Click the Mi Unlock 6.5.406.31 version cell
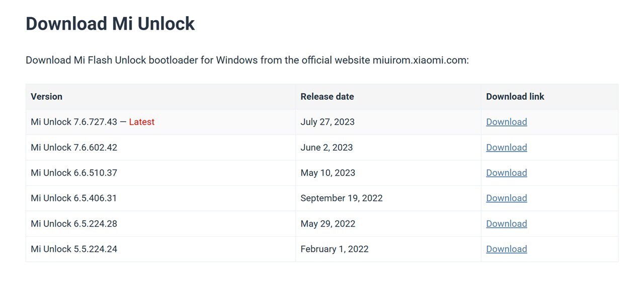644x282 pixels. 74,198
